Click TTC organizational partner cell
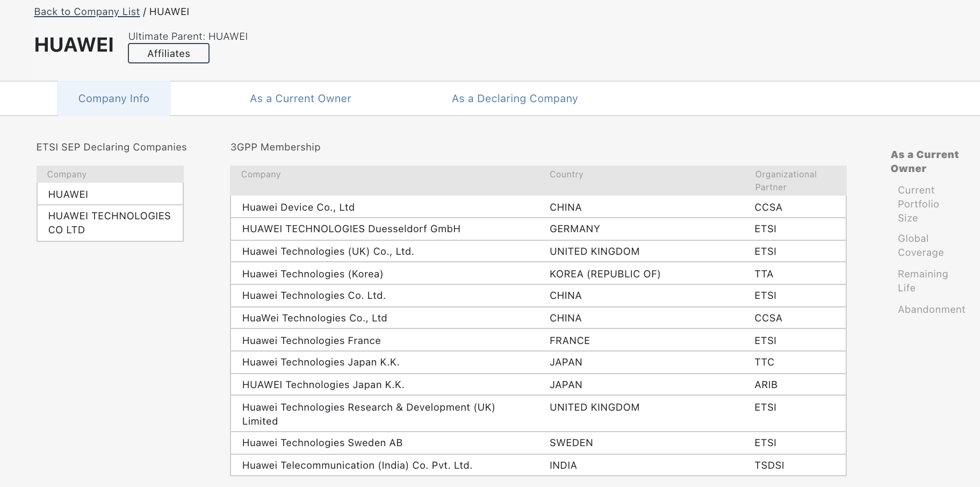980x487 pixels. (764, 362)
